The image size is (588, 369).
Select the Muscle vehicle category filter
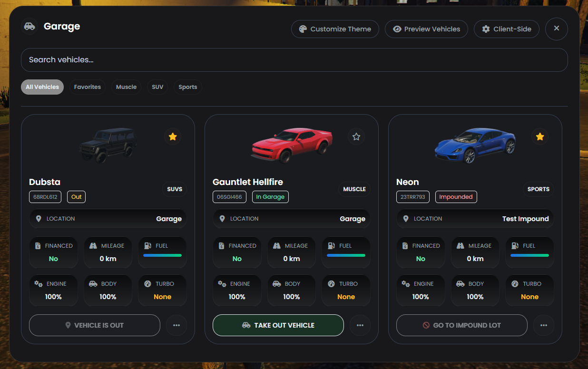tap(126, 87)
